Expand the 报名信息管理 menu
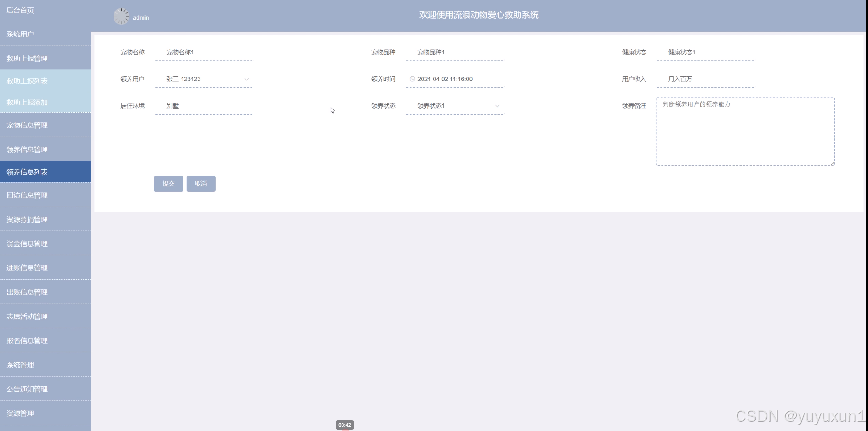This screenshot has width=868, height=431. point(45,341)
